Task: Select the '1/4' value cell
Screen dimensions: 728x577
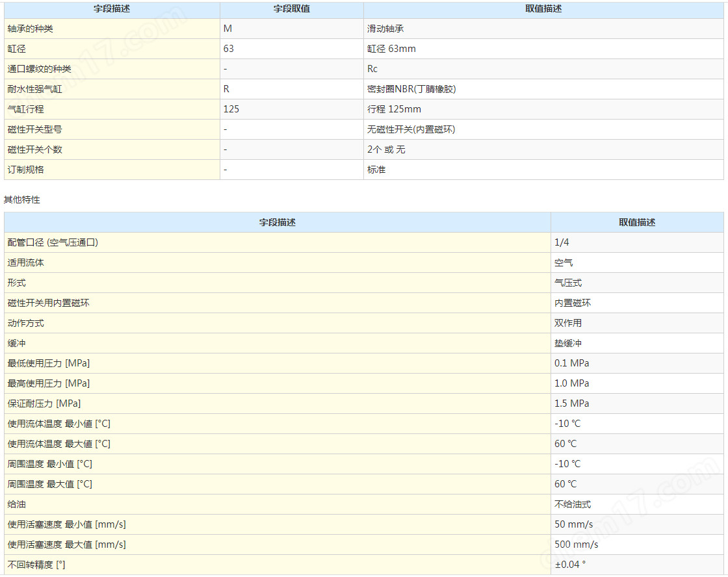Action: click(x=637, y=242)
